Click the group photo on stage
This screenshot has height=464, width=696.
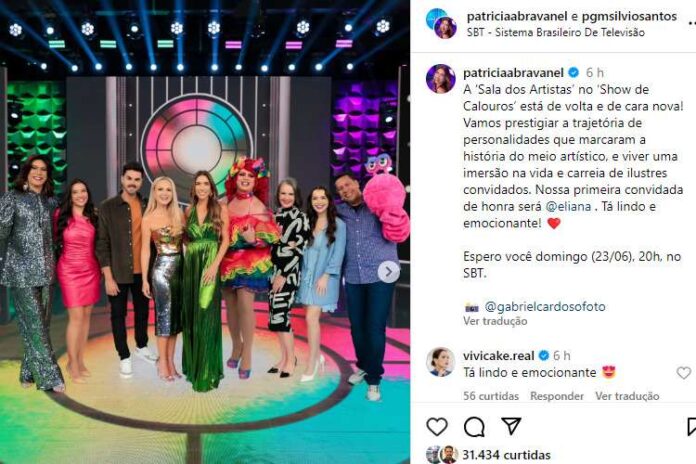[x=205, y=232]
